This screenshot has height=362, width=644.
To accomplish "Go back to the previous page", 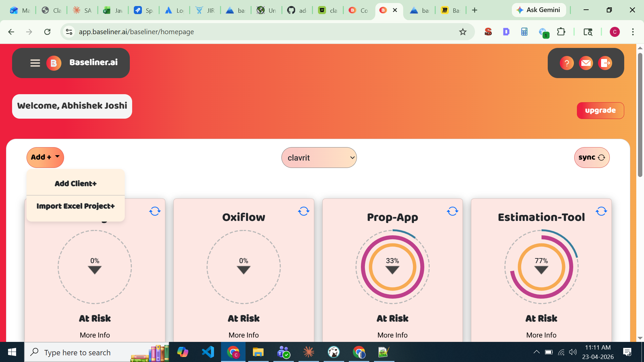I will pos(11,32).
